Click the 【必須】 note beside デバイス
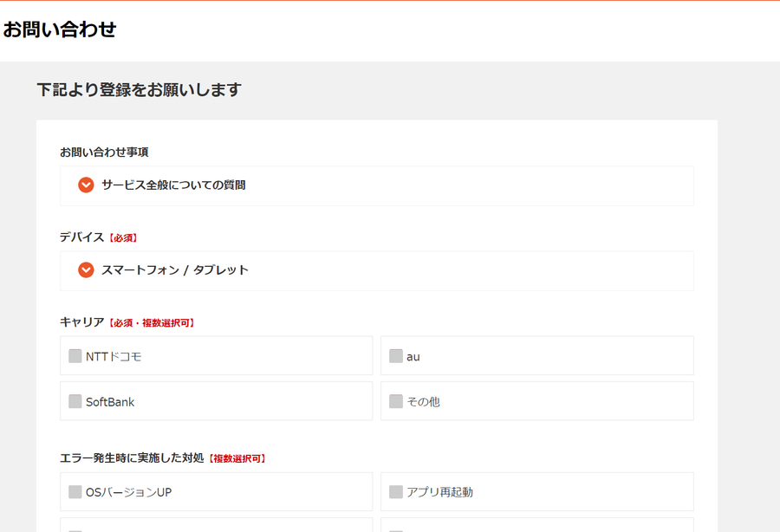 tap(123, 238)
